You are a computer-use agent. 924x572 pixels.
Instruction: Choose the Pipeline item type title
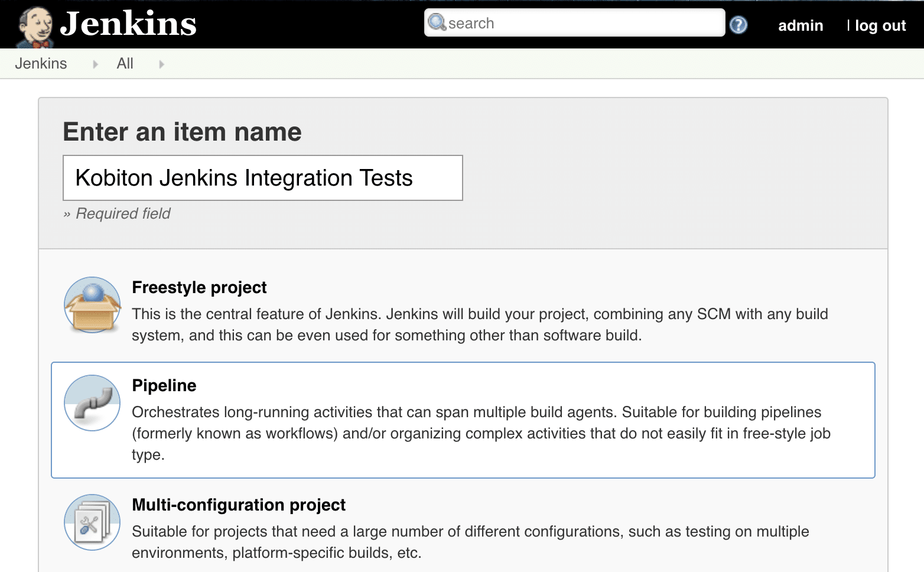point(164,385)
